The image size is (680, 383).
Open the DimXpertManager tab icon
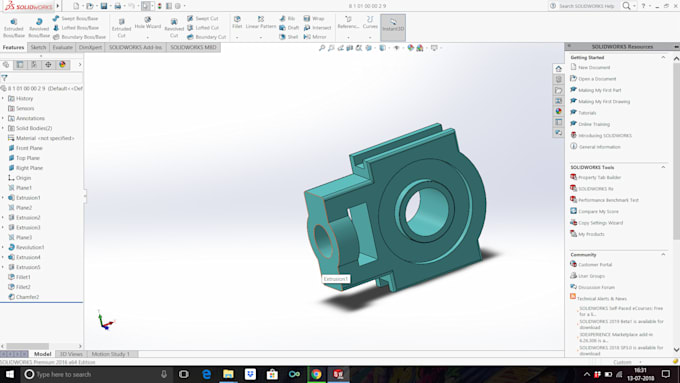pyautogui.click(x=48, y=65)
